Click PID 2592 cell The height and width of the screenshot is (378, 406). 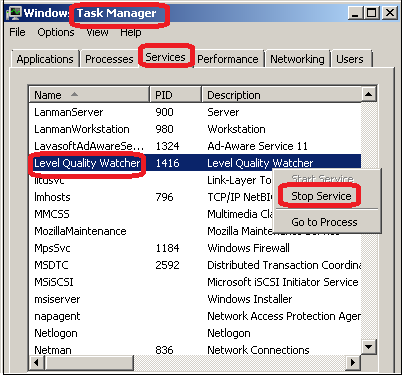point(167,265)
